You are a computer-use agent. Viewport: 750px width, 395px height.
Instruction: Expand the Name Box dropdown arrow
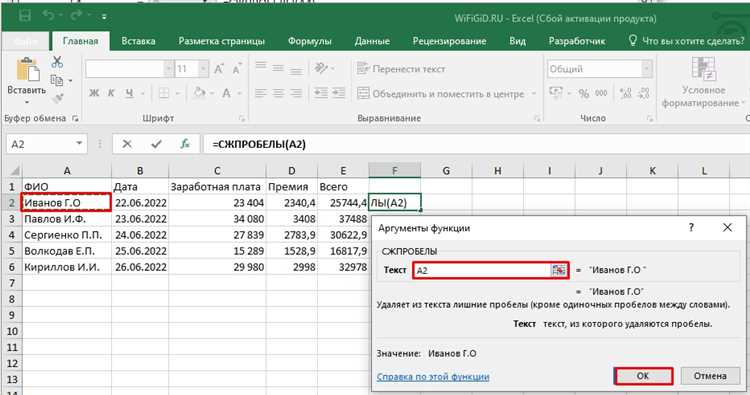[79, 143]
